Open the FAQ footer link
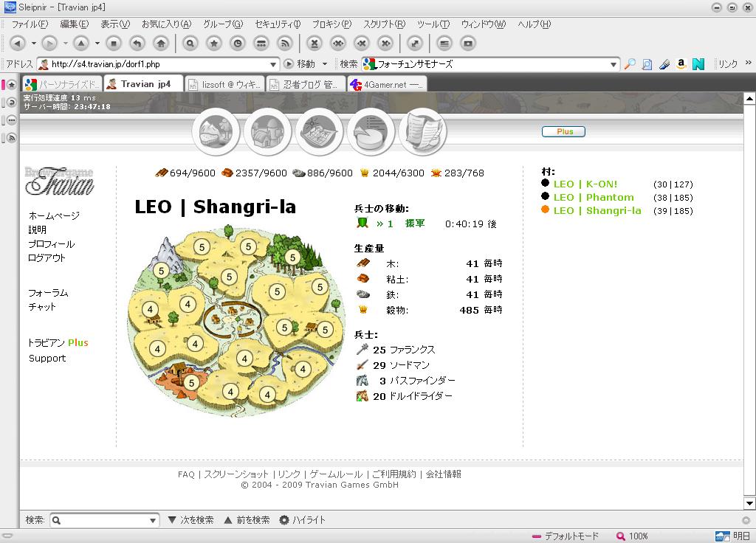This screenshot has width=756, height=543. point(186,474)
